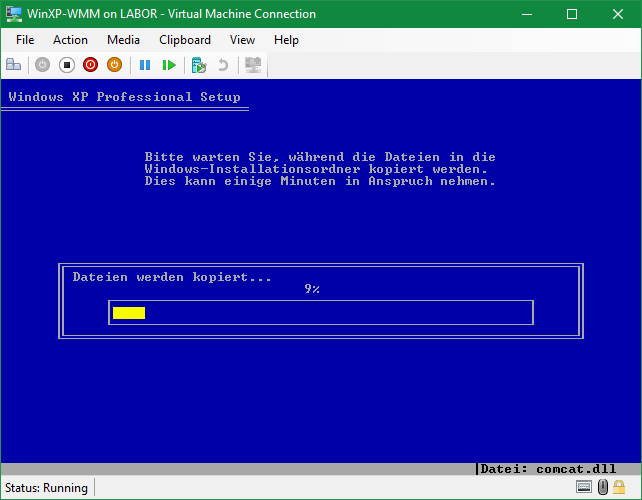Click the Revert undo arrow icon
Viewport: 642px width, 500px height.
pos(223,65)
